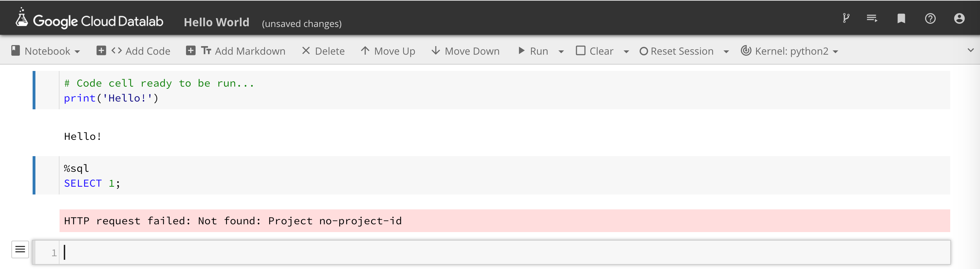Expand the Run options dropdown arrow
This screenshot has width=980, height=269.
(561, 52)
